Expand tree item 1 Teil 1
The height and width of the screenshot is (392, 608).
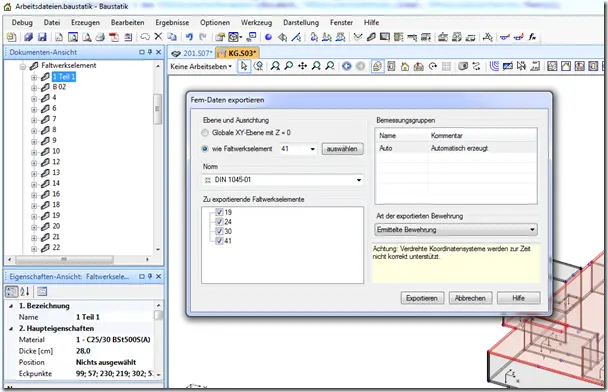point(34,77)
